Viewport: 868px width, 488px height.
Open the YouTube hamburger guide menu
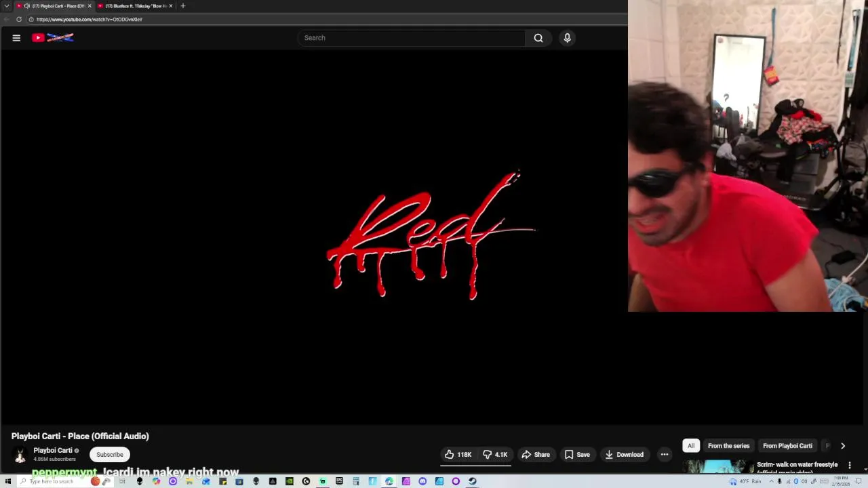tap(16, 38)
